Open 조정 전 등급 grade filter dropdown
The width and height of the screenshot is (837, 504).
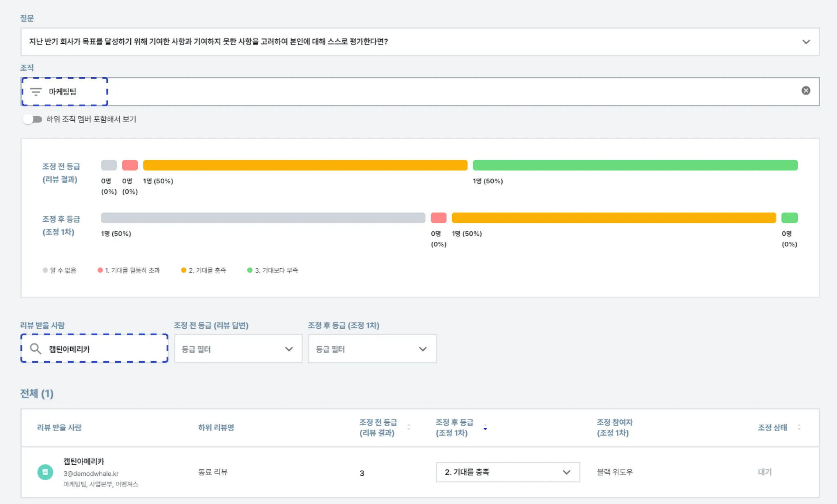(x=238, y=349)
